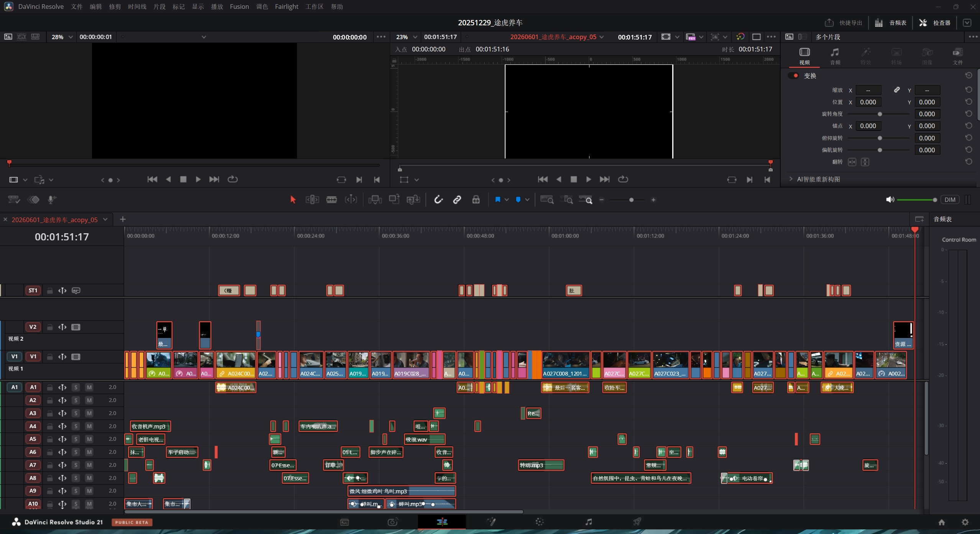The width and height of the screenshot is (980, 534).
Task: Toggle linked selection chain icon
Action: tap(457, 199)
